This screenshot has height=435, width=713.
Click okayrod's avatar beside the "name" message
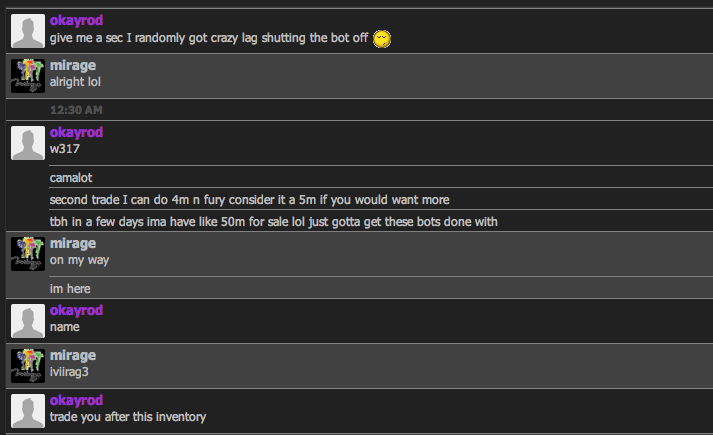point(27,320)
